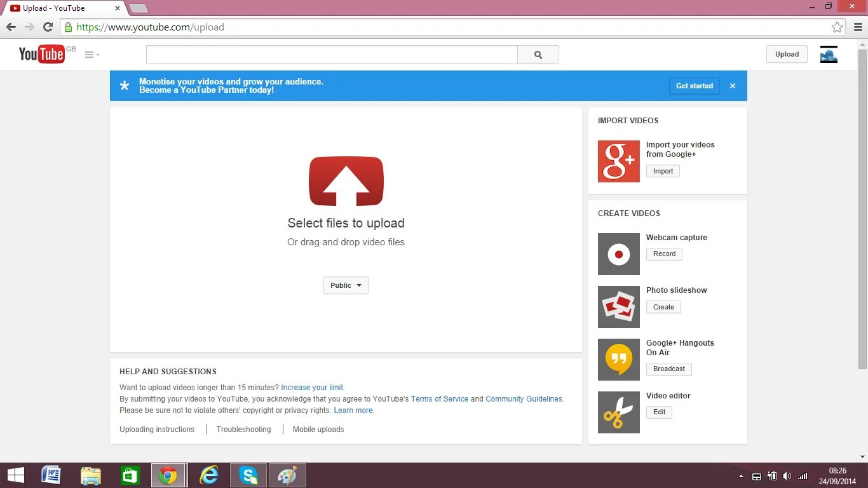Click the Photo slideshow icon
Viewport: 868px width, 488px height.
click(x=619, y=307)
